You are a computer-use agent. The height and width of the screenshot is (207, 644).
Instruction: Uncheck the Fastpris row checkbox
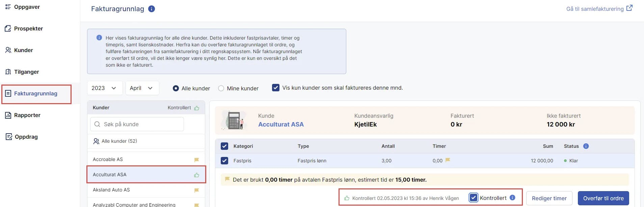pyautogui.click(x=224, y=161)
